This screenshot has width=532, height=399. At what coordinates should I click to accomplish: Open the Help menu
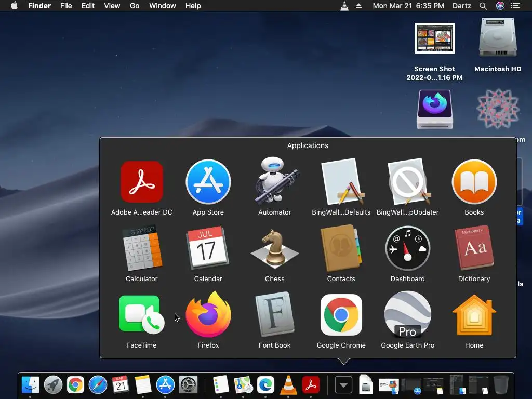click(193, 6)
